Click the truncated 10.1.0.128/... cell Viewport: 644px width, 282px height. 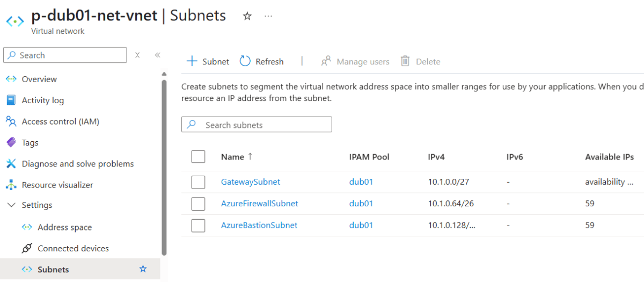click(x=452, y=226)
